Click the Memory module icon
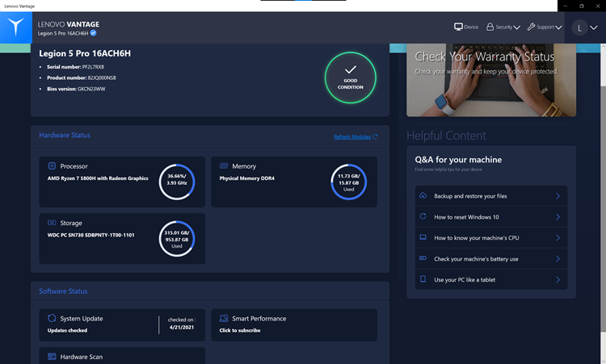This screenshot has height=364, width=606. click(x=224, y=166)
